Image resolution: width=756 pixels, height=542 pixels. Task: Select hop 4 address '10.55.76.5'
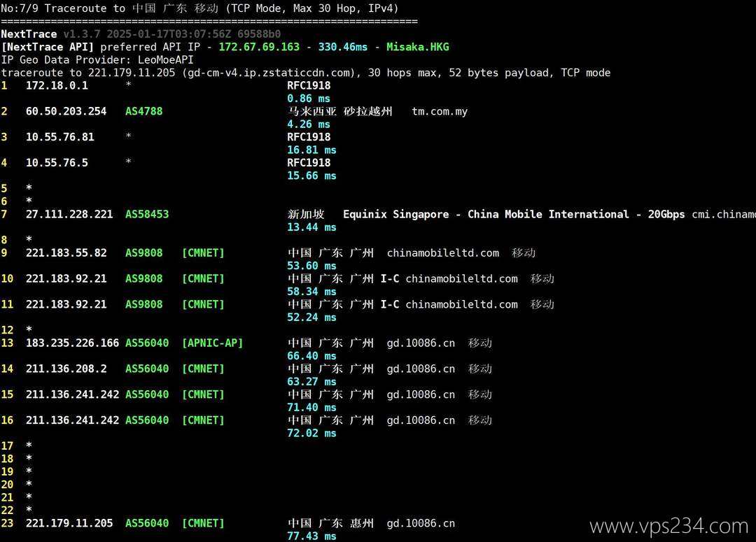pos(57,163)
